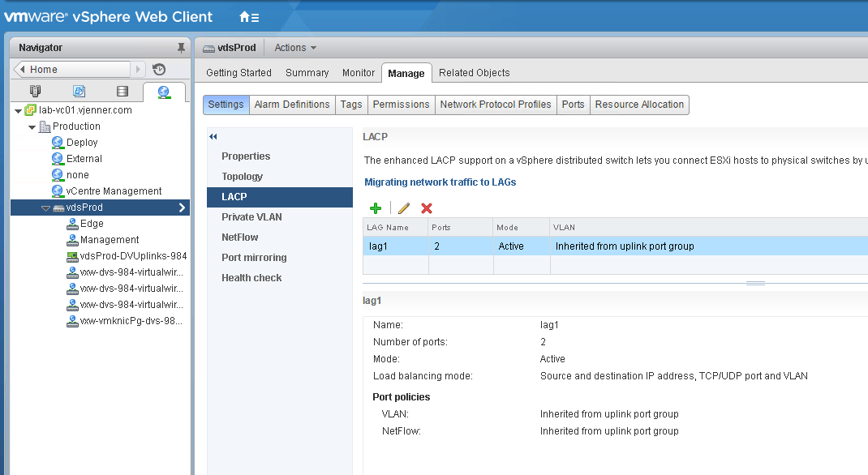Sort by Ports column header
This screenshot has width=868, height=475.
461,227
